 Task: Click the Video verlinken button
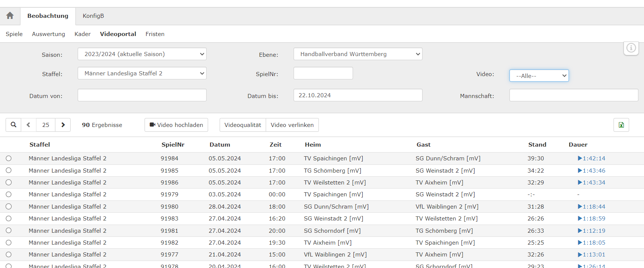(292, 125)
